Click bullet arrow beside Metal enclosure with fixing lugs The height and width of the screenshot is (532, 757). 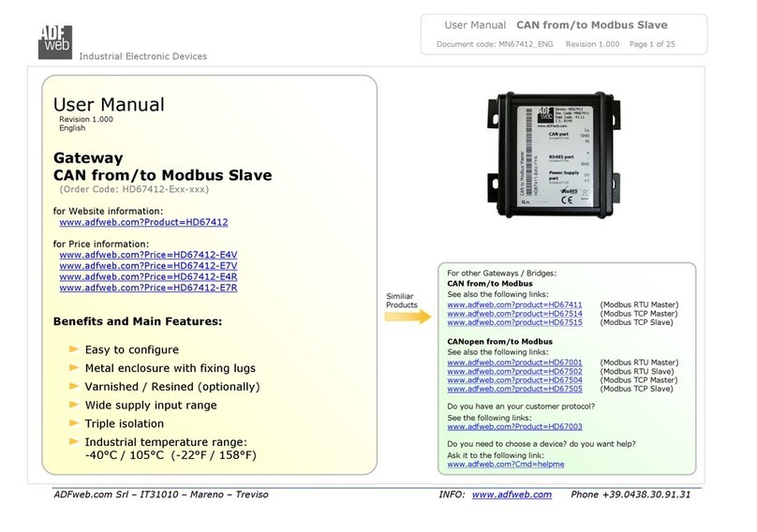[74, 367]
